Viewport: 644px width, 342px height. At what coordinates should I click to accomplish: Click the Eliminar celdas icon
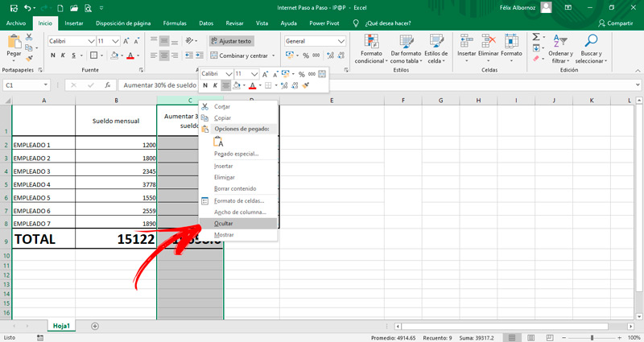(489, 41)
